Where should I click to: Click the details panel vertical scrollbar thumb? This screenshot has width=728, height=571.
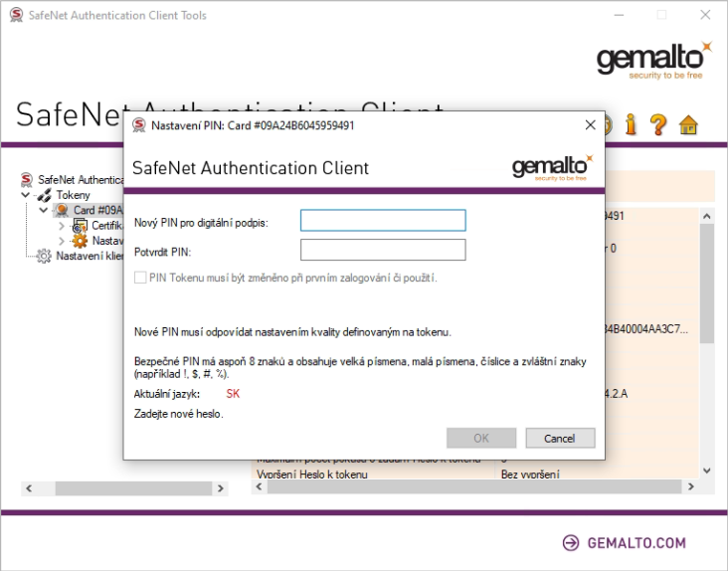(707, 284)
